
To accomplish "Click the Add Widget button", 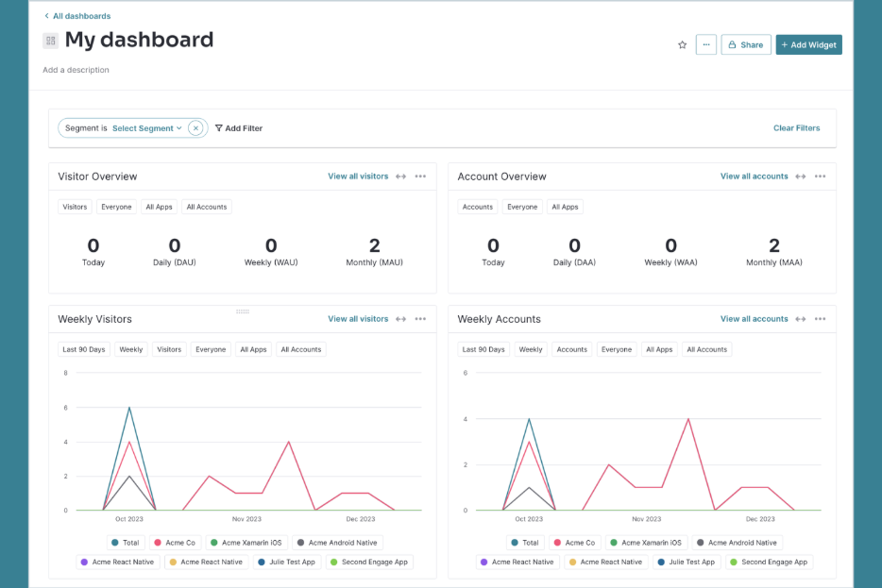I will [808, 44].
